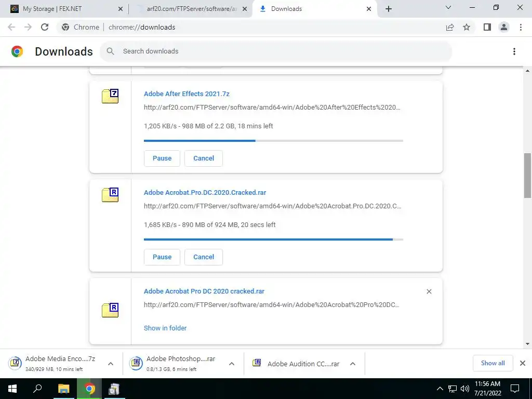Expand options for Adobe Audition CC download

click(353, 363)
